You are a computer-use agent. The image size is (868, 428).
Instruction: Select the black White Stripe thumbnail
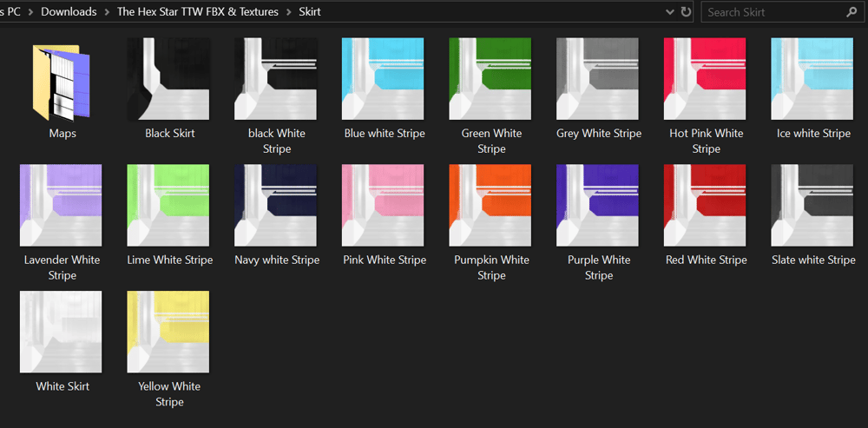click(x=276, y=79)
